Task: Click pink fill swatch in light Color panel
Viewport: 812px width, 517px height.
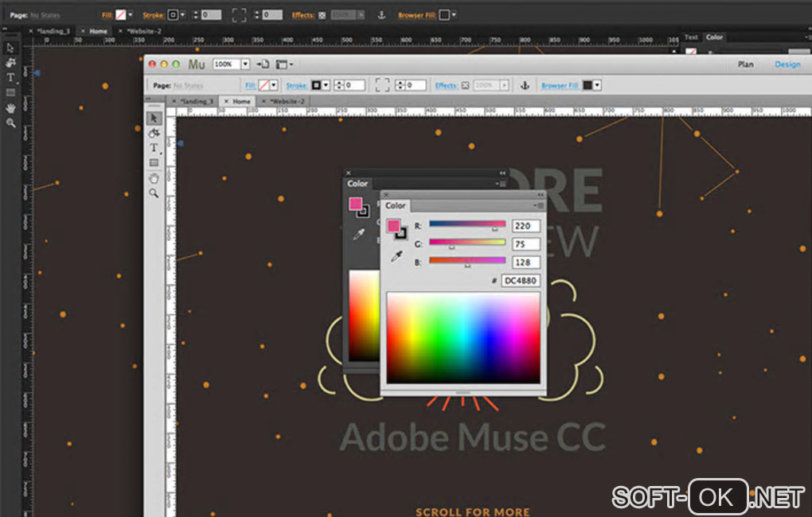Action: pyautogui.click(x=393, y=226)
